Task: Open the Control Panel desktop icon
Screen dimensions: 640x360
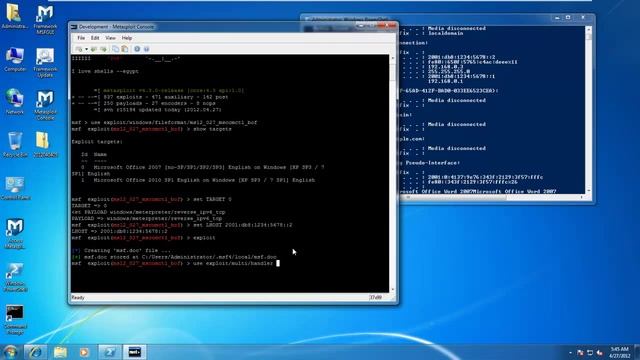Action: click(x=15, y=188)
